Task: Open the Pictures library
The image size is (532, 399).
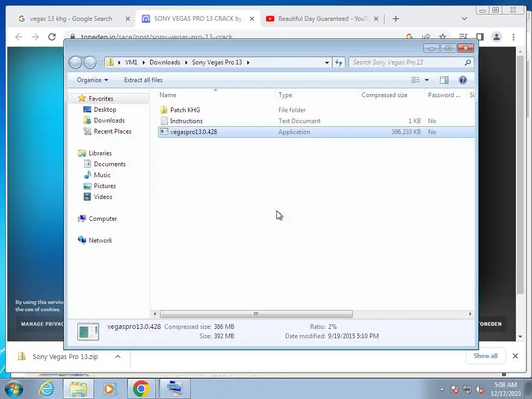Action: [x=105, y=186]
